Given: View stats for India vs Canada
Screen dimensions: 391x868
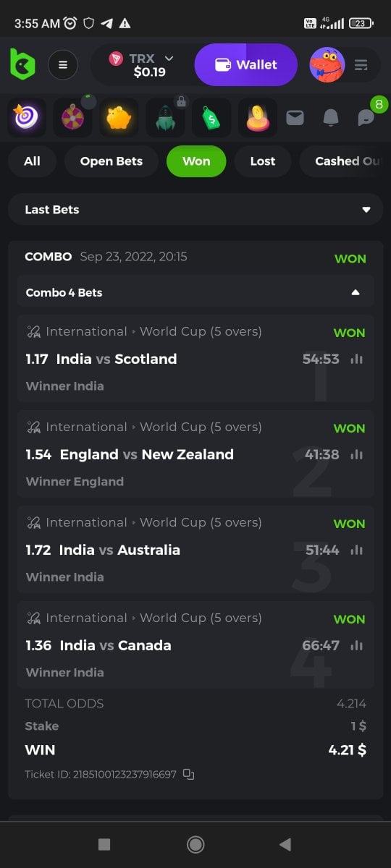Looking at the screenshot, I should tap(356, 645).
